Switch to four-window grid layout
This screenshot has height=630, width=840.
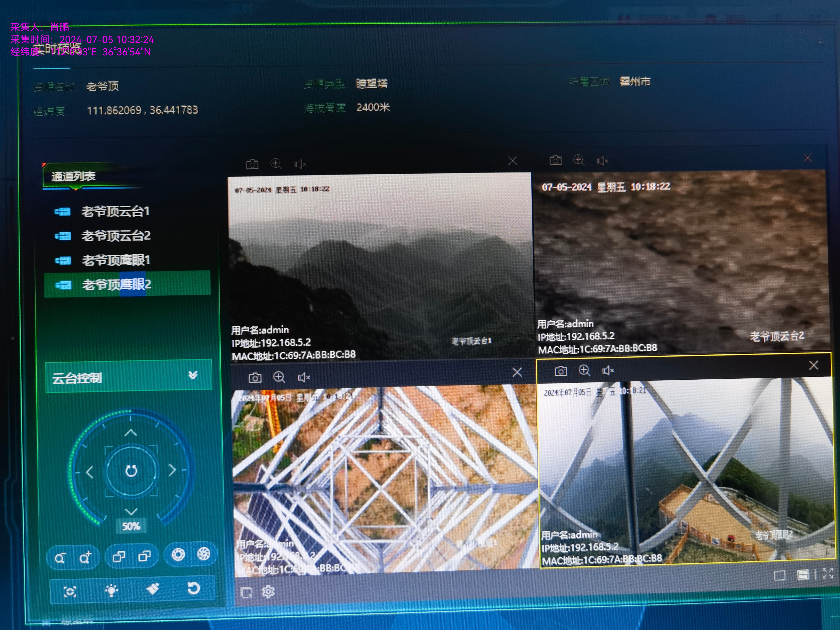803,575
